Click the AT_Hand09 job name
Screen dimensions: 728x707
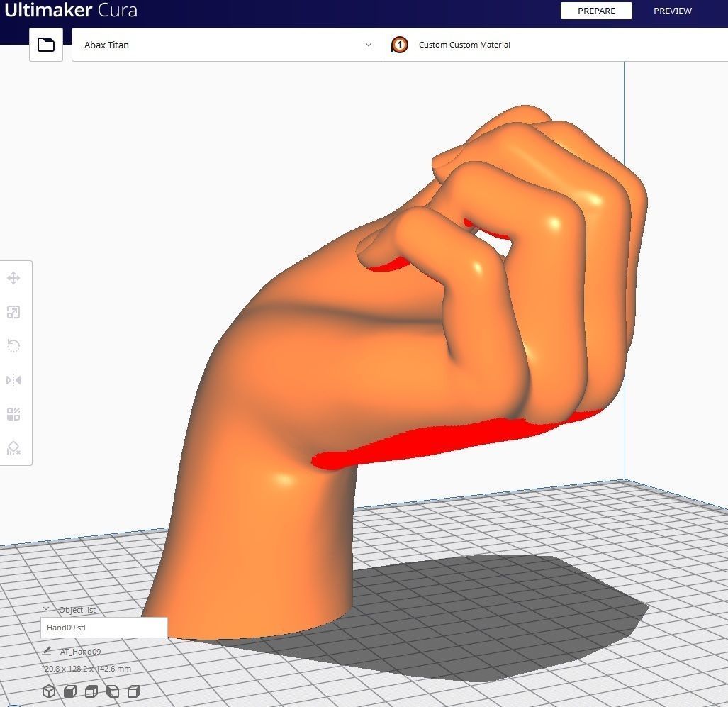pyautogui.click(x=80, y=651)
